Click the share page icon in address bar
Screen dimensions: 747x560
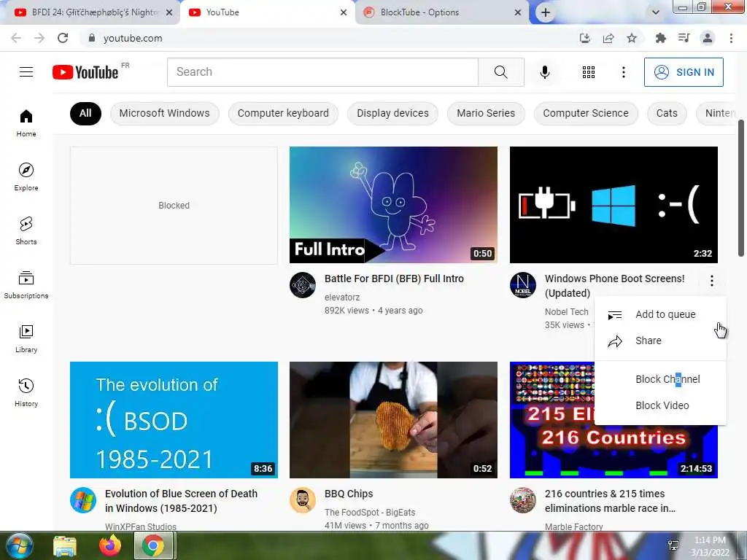pos(608,38)
